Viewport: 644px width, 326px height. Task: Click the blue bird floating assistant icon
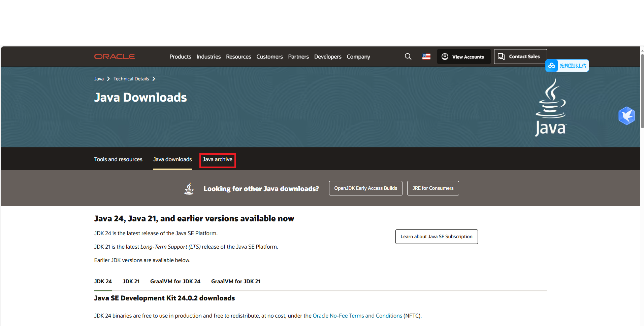pyautogui.click(x=627, y=116)
